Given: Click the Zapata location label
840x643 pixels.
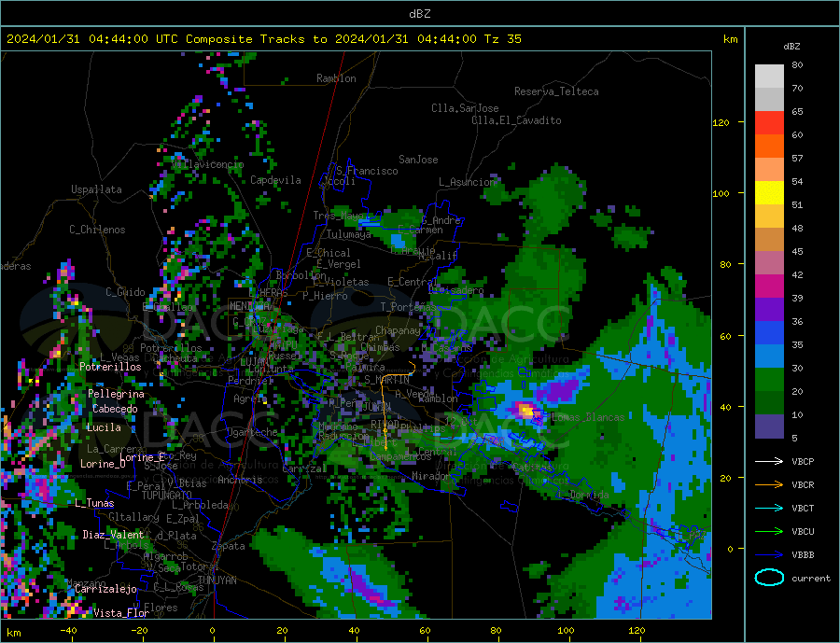Looking at the screenshot, I should coord(229,546).
